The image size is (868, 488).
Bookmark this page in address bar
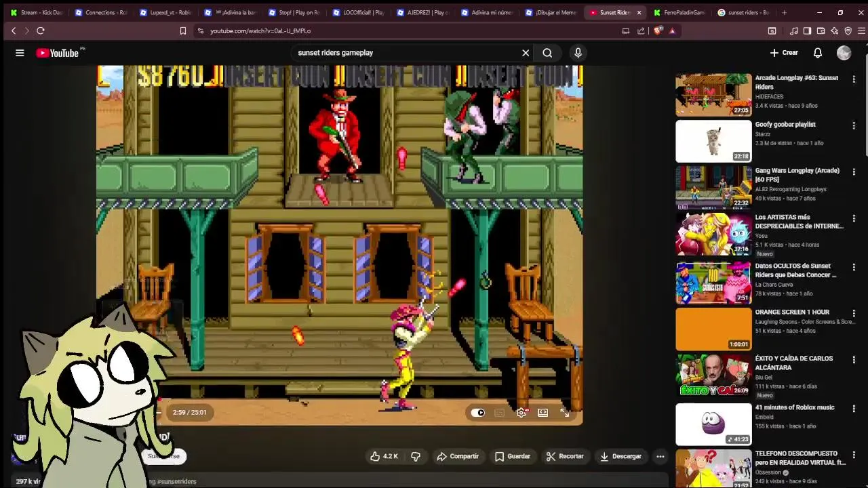(183, 30)
